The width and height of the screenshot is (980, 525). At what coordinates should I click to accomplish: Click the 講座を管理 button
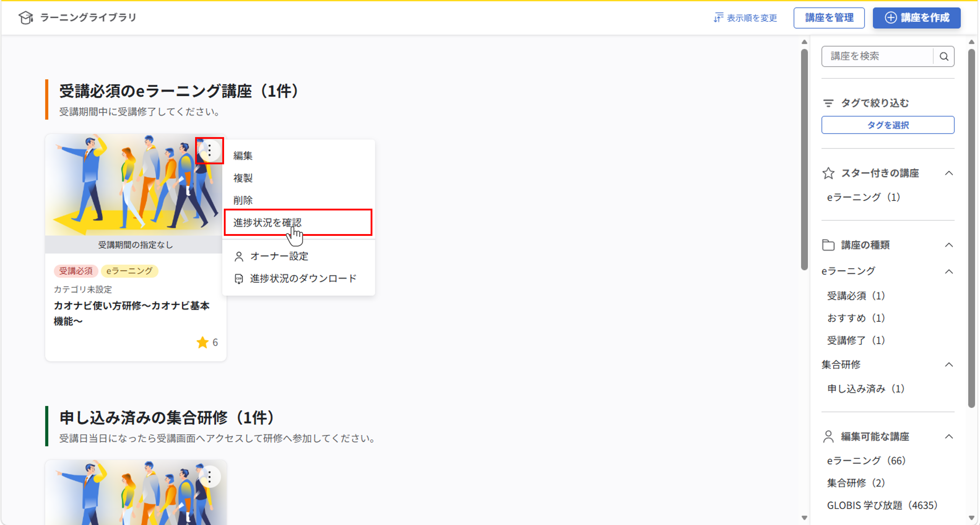click(x=829, y=18)
